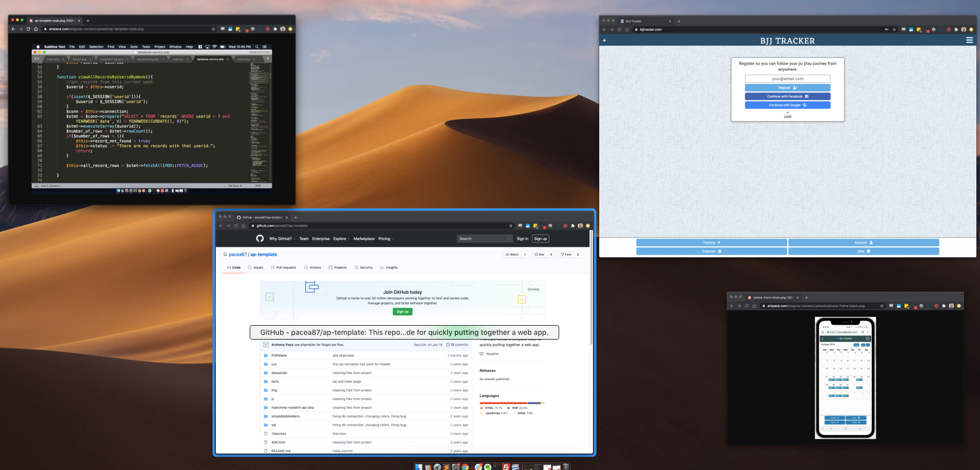Screen dimensions: 980x470
Task: Expand the Pricing dropdown in GitHub header
Action: (385, 239)
